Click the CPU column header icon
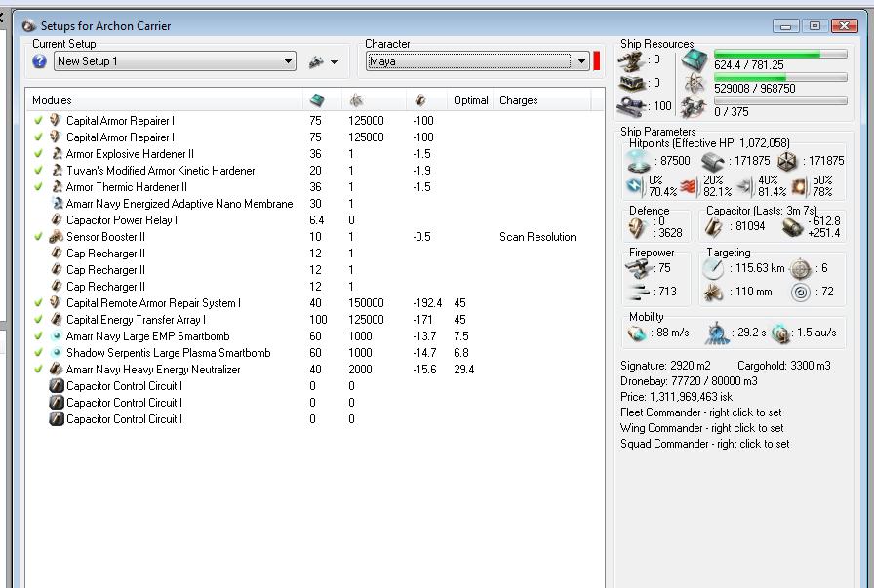 pyautogui.click(x=317, y=100)
